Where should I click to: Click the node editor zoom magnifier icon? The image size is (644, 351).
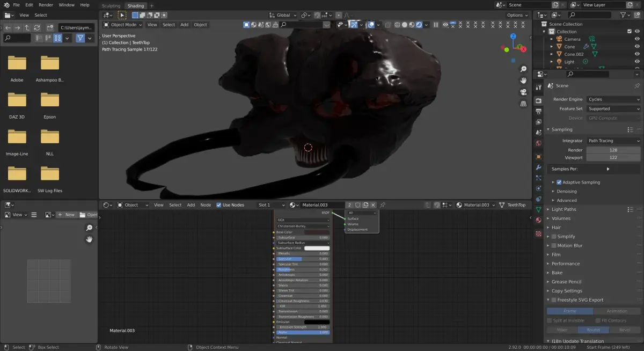tap(89, 228)
